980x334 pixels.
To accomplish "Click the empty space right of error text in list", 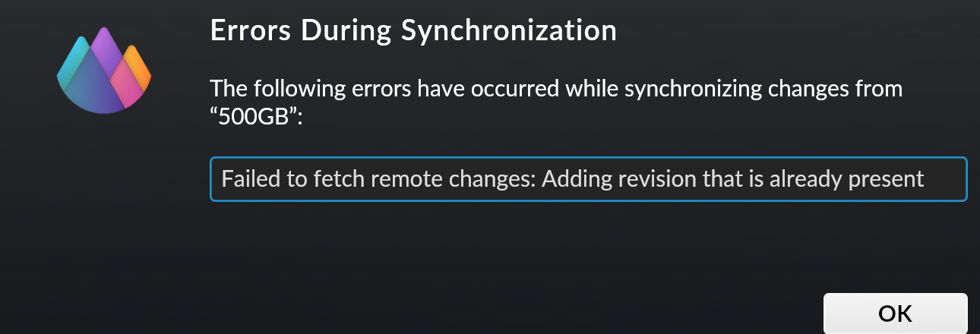I will (x=945, y=179).
